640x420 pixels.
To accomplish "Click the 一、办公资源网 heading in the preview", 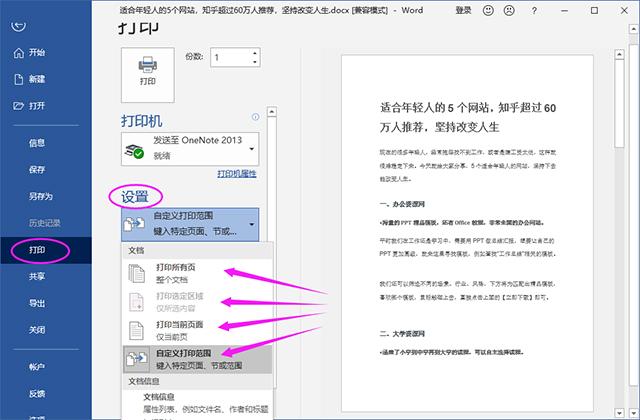I will [x=402, y=204].
